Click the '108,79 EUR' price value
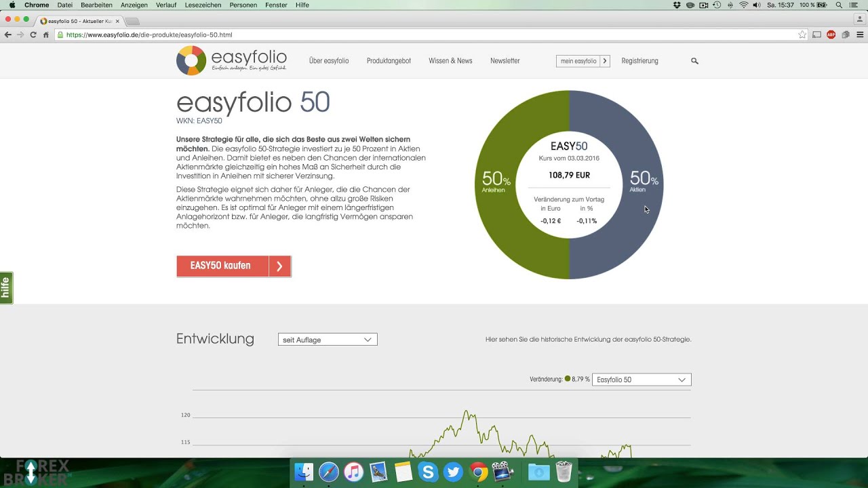This screenshot has width=868, height=488. 569,175
